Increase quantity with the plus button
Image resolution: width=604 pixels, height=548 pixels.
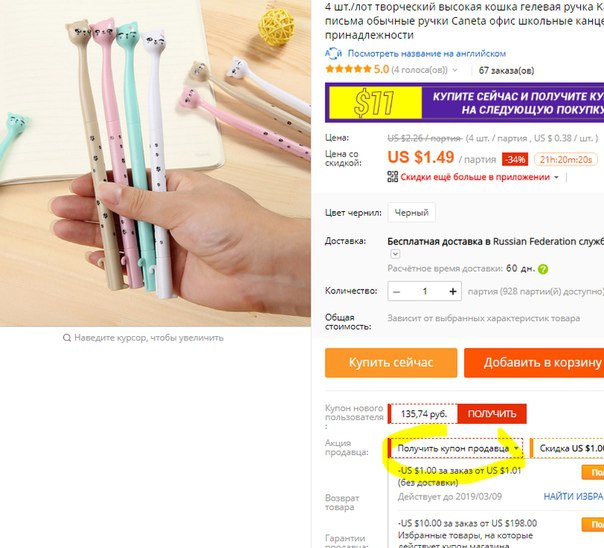(x=453, y=292)
